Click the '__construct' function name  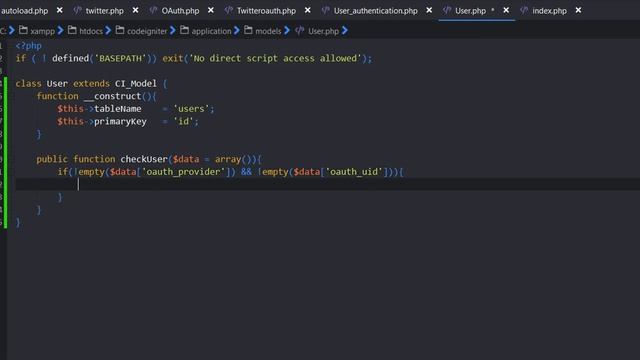(112, 96)
